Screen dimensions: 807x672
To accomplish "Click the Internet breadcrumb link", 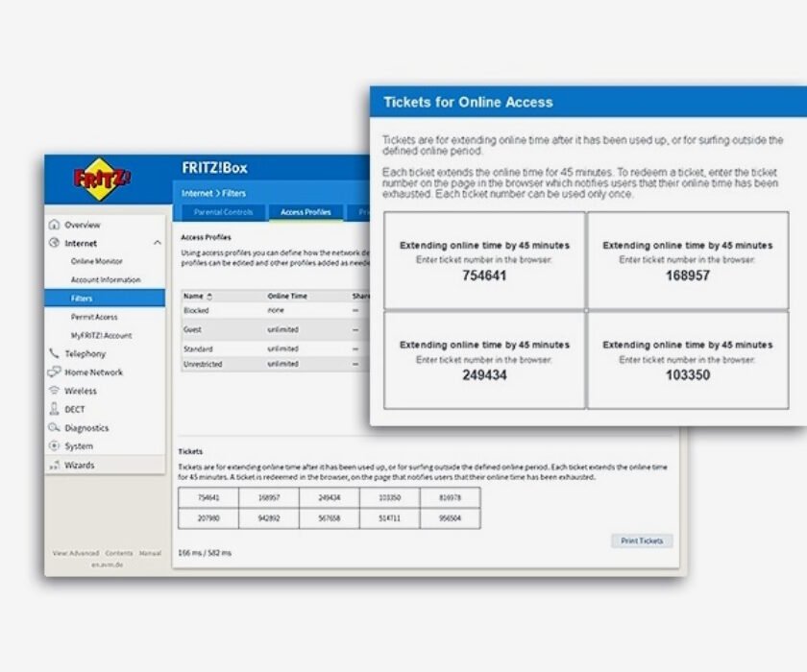I will [x=197, y=193].
